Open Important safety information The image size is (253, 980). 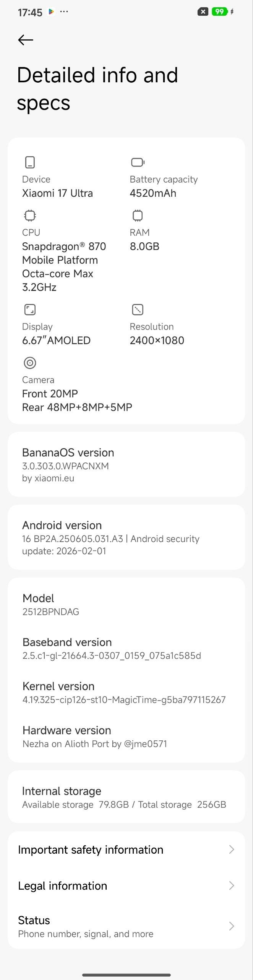click(x=91, y=849)
